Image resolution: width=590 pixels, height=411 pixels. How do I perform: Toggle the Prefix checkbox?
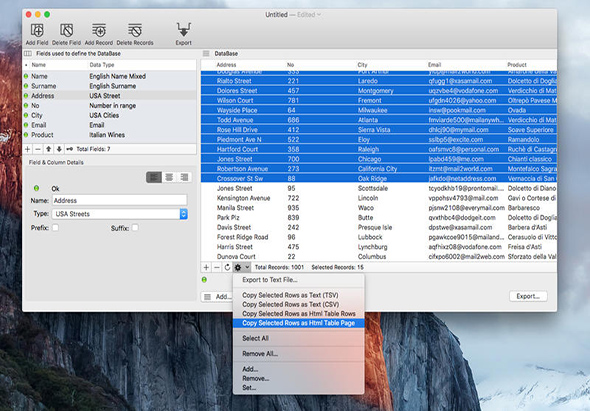click(55, 228)
